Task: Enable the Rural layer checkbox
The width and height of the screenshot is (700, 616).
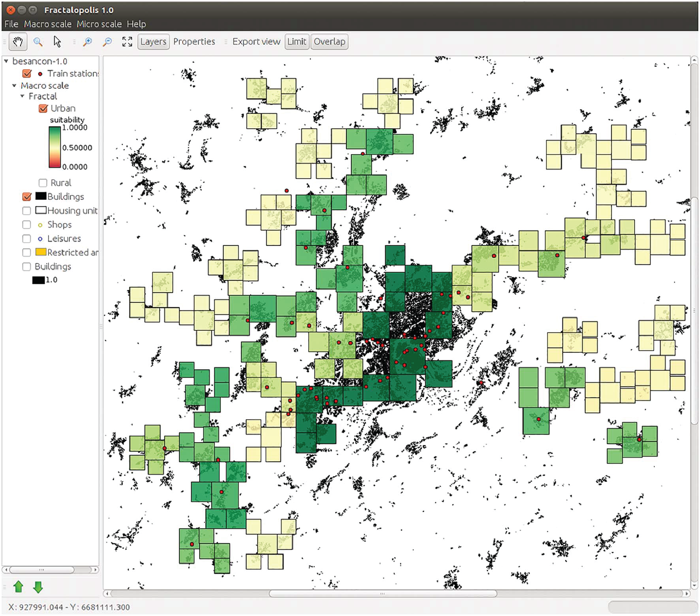Action: (x=43, y=183)
